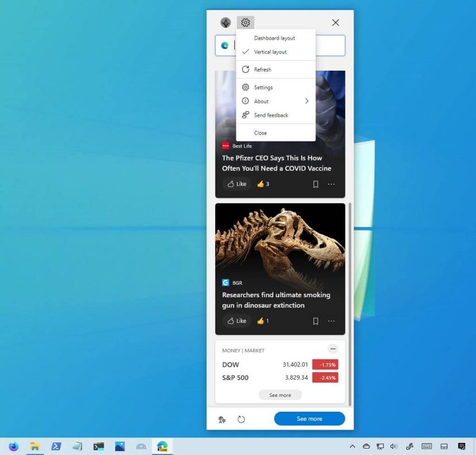Viewport: 476px width, 455px height.
Task: Click Best Life source label
Action: (x=242, y=146)
